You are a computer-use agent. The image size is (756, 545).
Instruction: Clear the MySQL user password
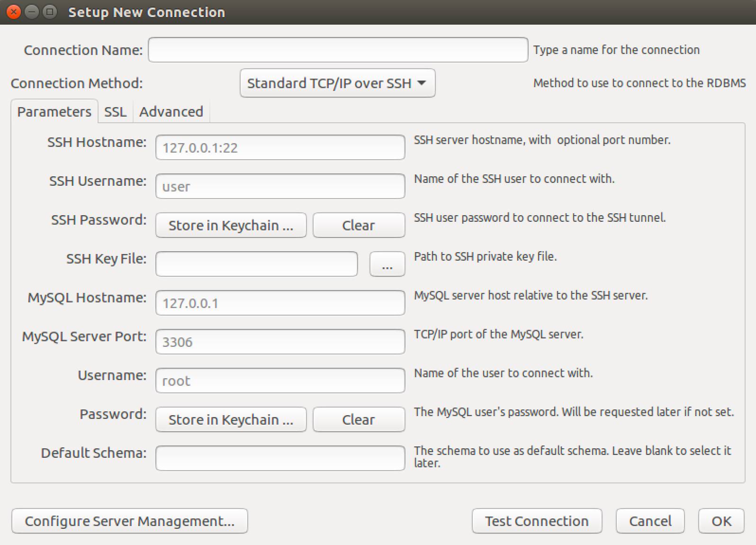click(x=359, y=420)
